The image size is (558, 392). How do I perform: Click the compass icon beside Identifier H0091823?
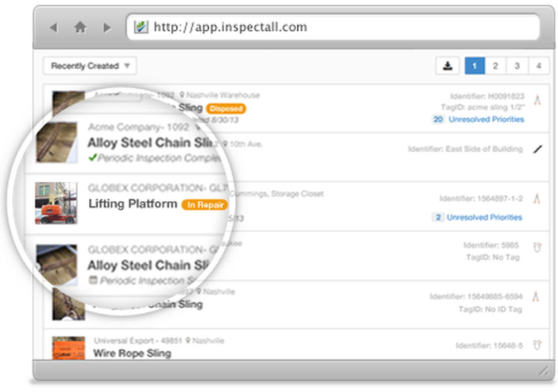tap(537, 100)
